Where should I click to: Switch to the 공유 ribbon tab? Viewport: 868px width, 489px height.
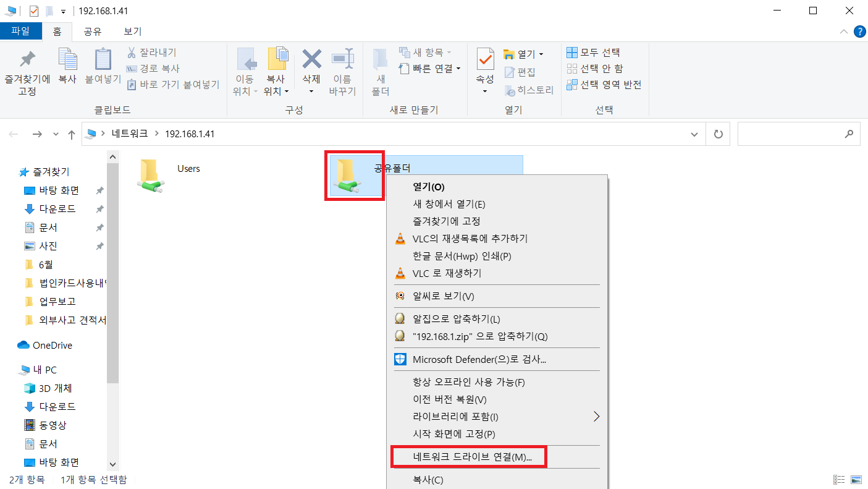tap(93, 32)
